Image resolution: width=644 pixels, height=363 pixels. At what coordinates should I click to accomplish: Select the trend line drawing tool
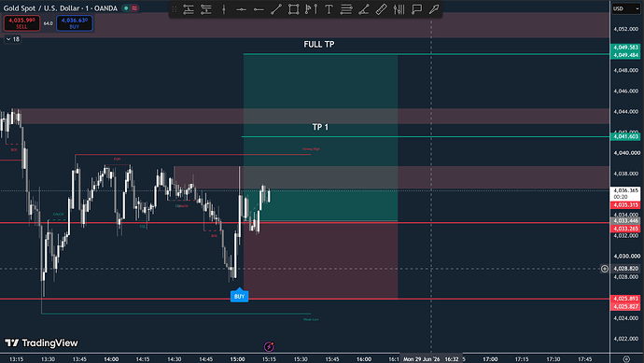(x=276, y=9)
